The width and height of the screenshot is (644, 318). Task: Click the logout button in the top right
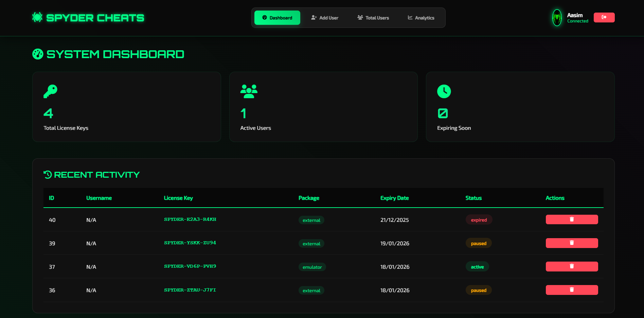pyautogui.click(x=604, y=17)
